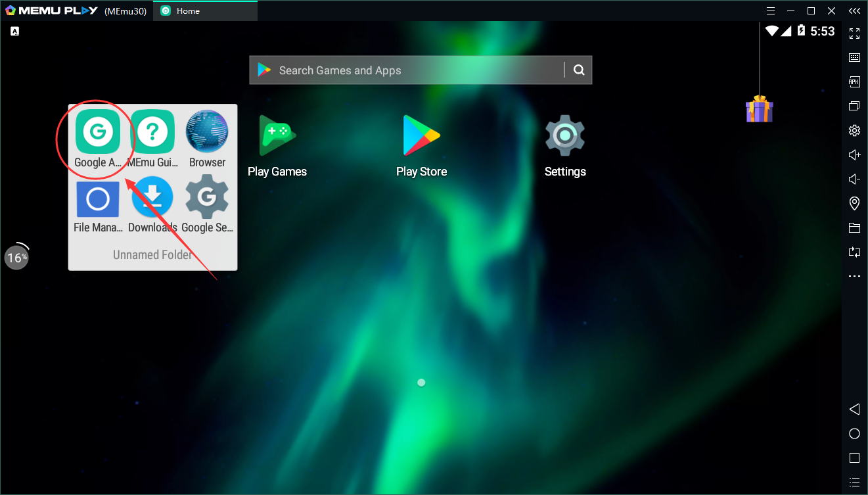
Task: Open Google Settings app in folder
Action: pyautogui.click(x=207, y=199)
